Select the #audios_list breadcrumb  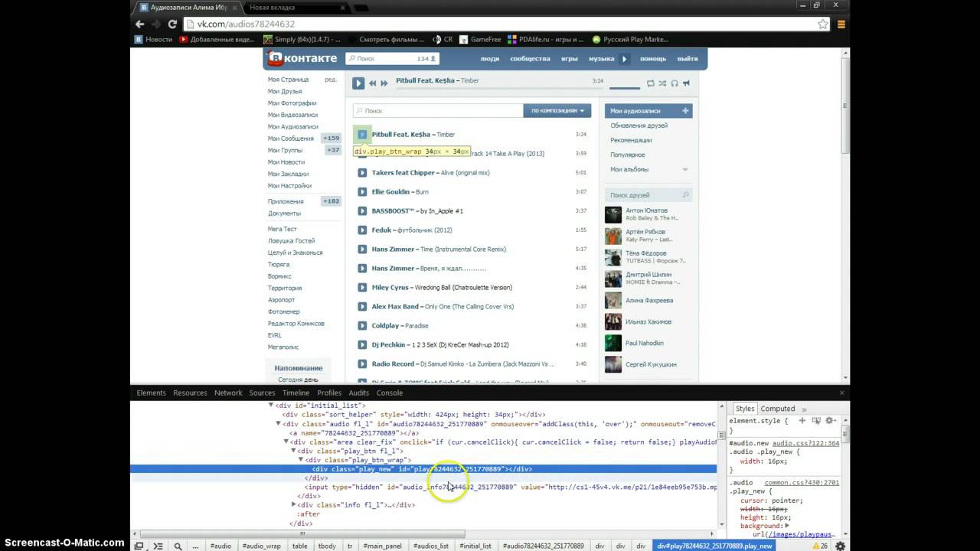point(431,546)
